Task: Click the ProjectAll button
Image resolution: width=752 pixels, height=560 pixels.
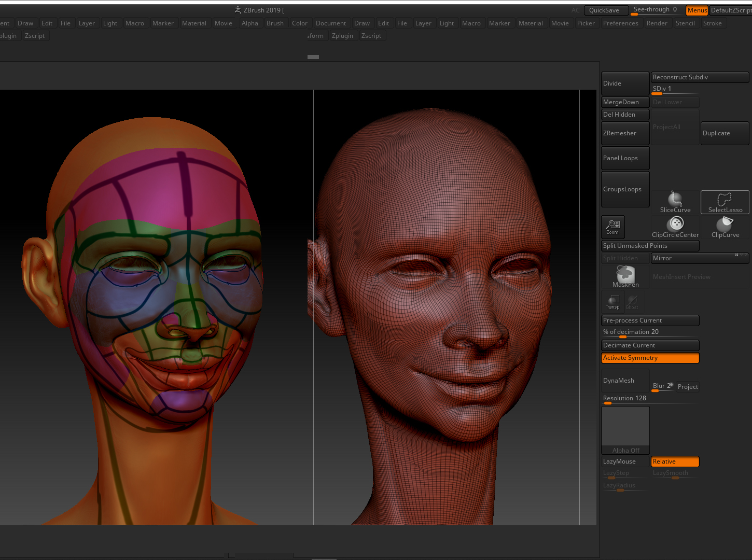Action: [675, 127]
